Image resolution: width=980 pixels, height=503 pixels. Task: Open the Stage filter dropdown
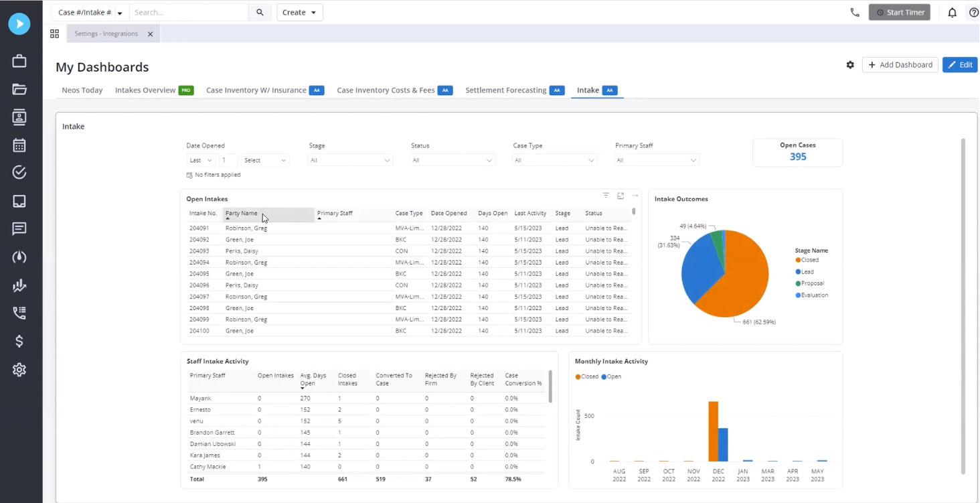350,160
